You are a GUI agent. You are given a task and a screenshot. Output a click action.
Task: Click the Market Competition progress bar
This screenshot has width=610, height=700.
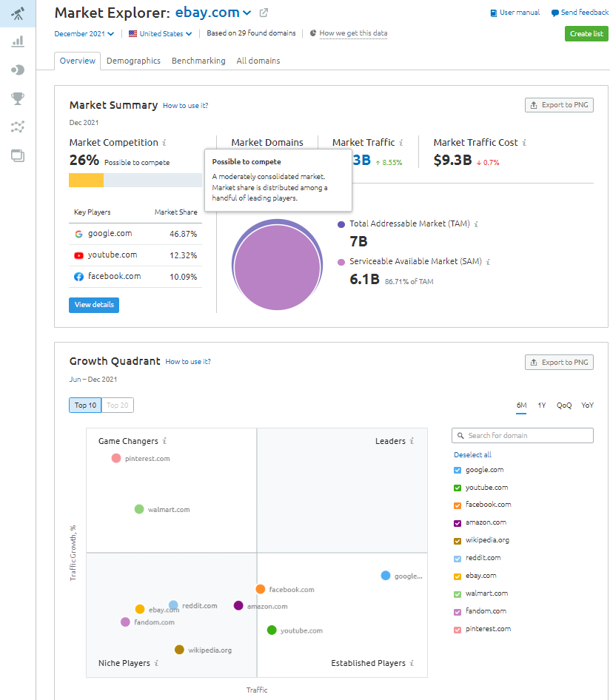click(135, 180)
